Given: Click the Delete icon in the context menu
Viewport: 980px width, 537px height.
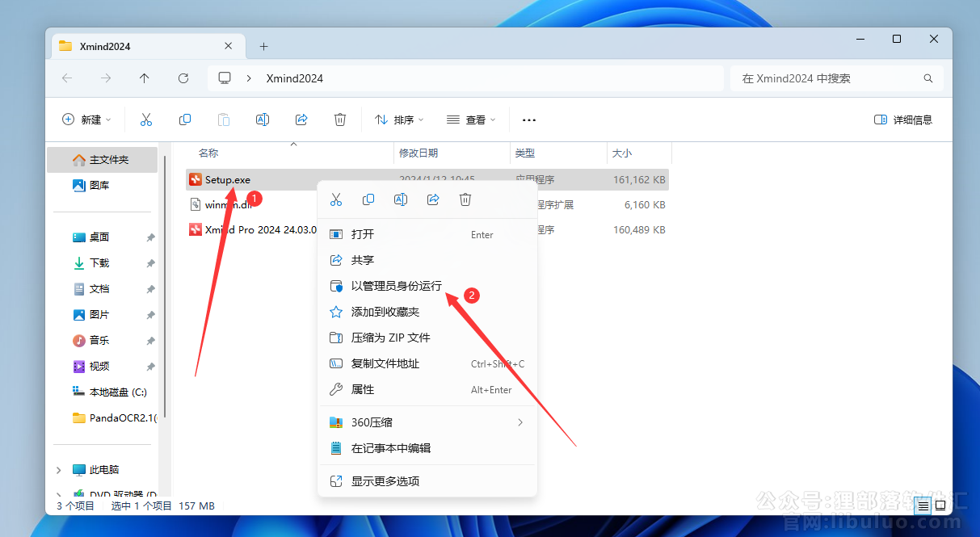Looking at the screenshot, I should click(x=465, y=199).
